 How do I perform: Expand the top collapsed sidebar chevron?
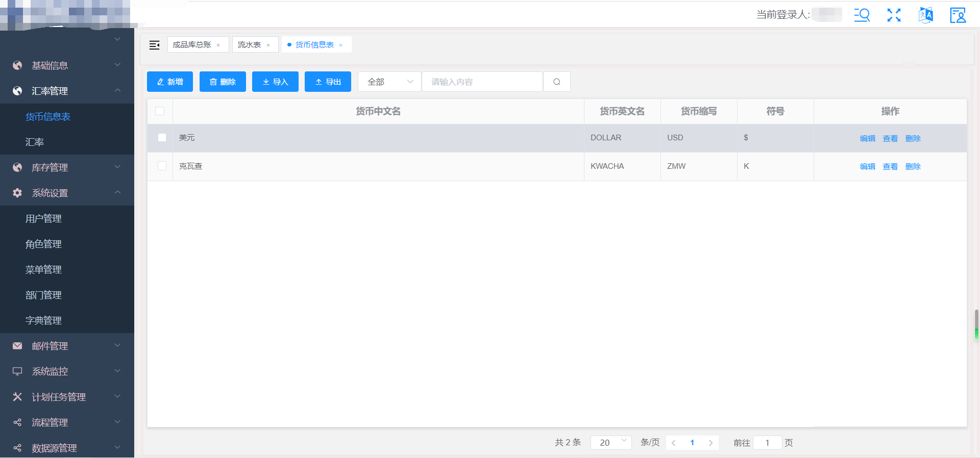(x=117, y=39)
